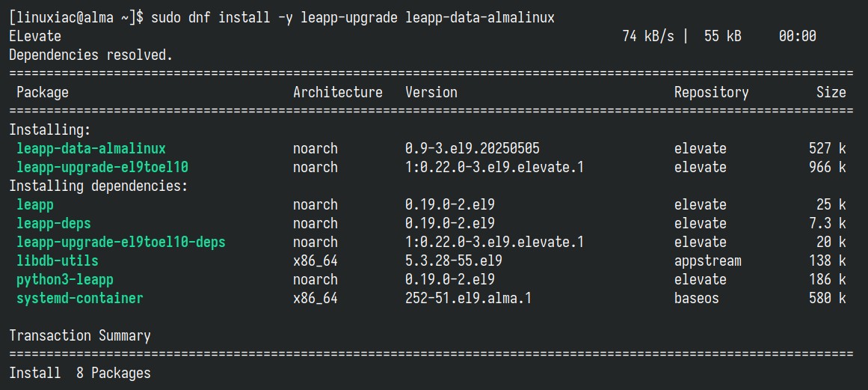Click the Version column header
Image resolution: width=868 pixels, height=390 pixels.
(x=431, y=92)
